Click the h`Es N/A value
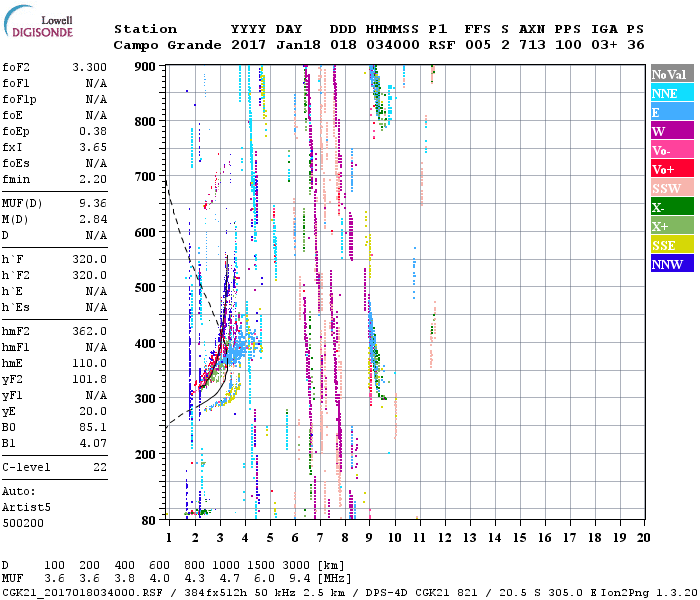Viewport: 700px width, 600px height. point(96,308)
